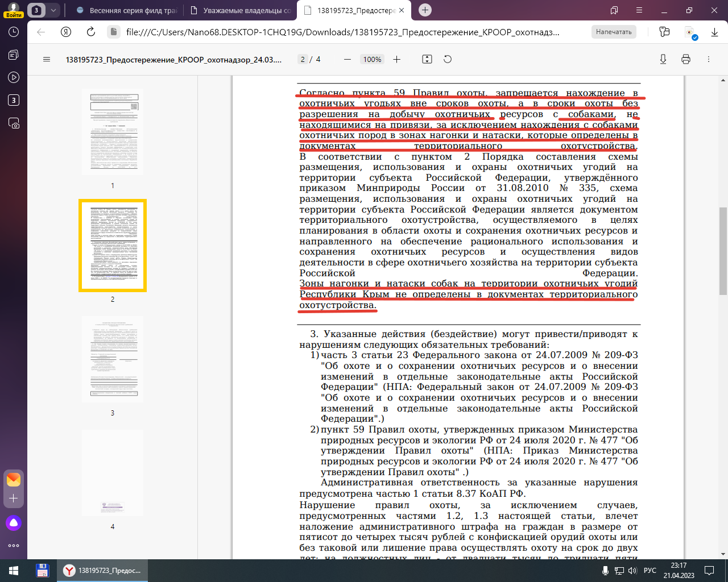This screenshot has width=728, height=582.
Task: Launch Alice voice assistant from sidebar
Action: pos(14,523)
